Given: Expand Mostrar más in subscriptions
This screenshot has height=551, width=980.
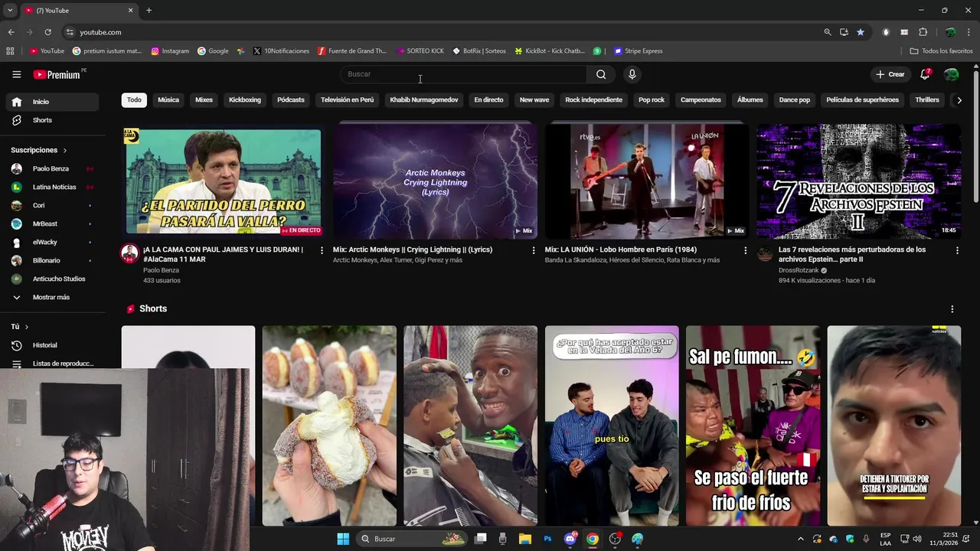Looking at the screenshot, I should tap(52, 297).
